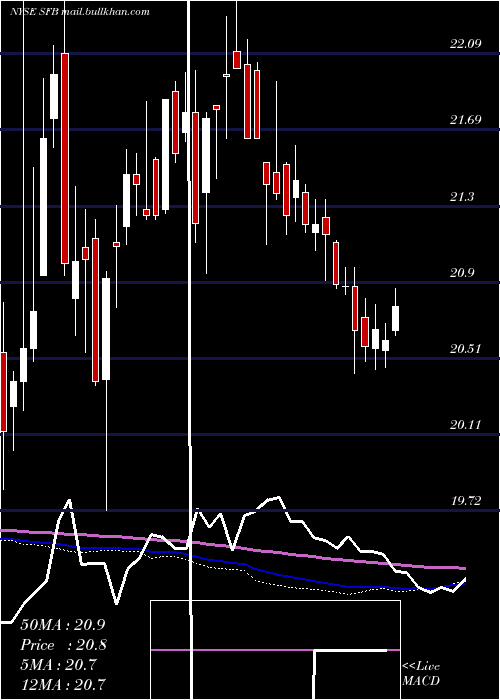The image size is (500, 700).
Task: Click the 5MA : 20.7 legend text
Action: (x=58, y=664)
